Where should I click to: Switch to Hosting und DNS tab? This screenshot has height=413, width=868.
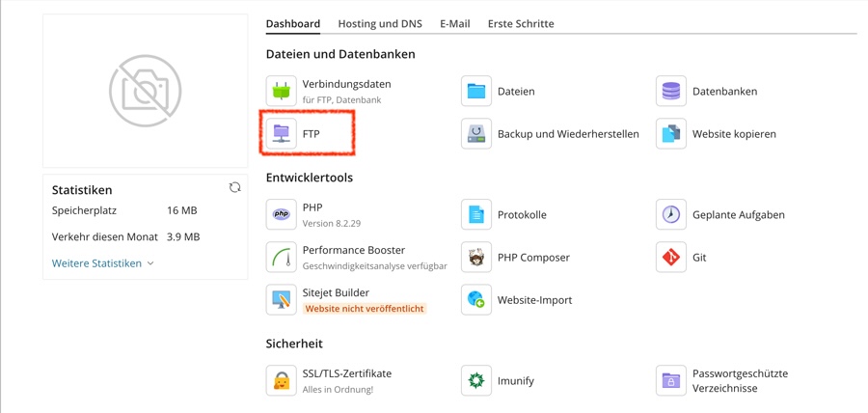click(380, 23)
